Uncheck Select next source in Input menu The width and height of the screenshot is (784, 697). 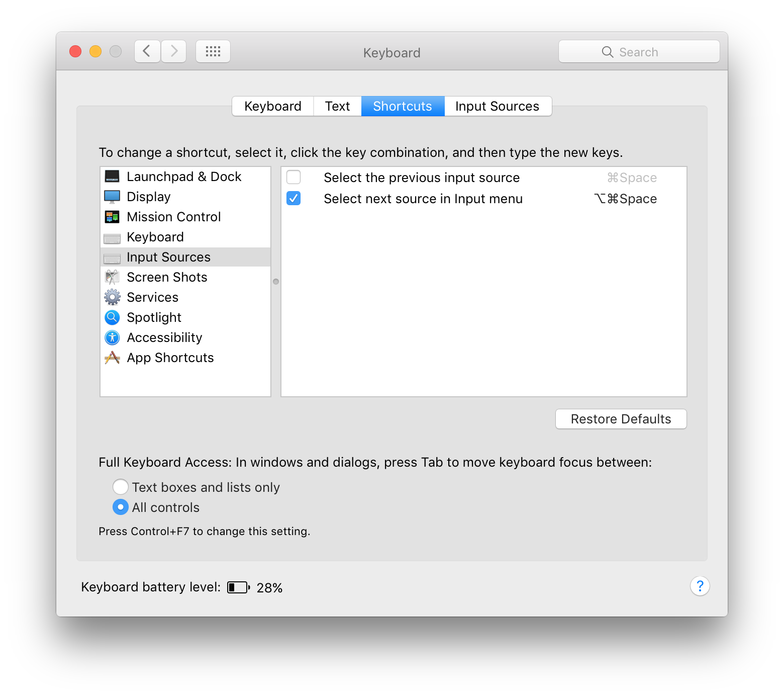coord(293,198)
